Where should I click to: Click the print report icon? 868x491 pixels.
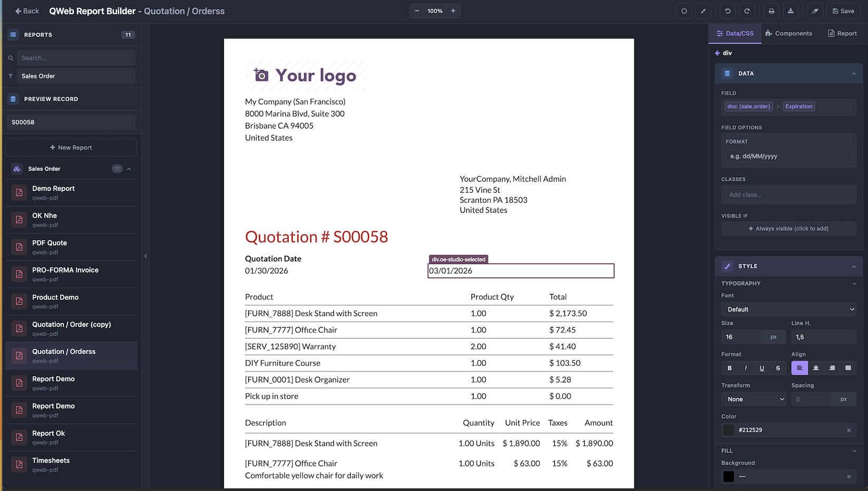coord(771,11)
